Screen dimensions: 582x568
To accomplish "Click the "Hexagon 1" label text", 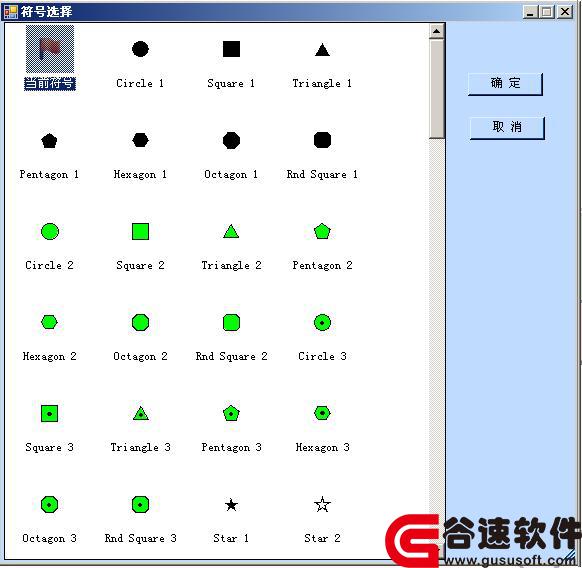I will point(140,174).
